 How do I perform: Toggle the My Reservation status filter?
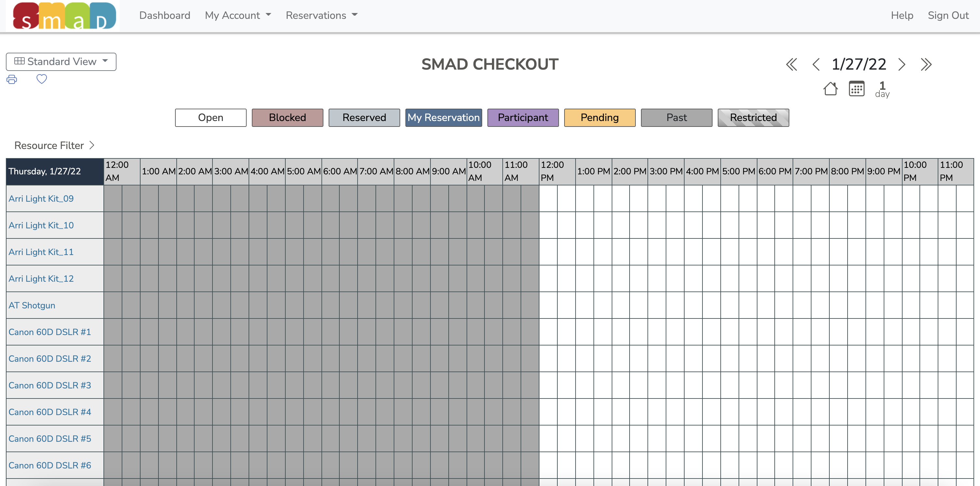click(444, 117)
